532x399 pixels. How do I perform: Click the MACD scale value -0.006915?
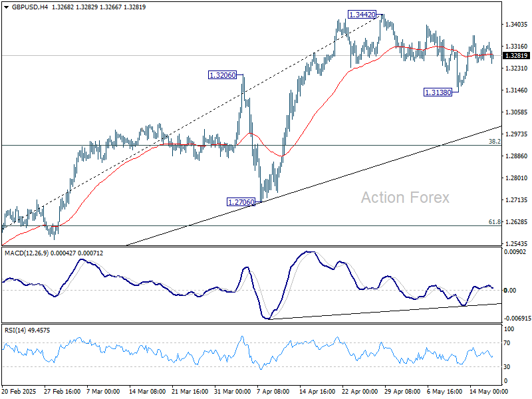(517, 319)
